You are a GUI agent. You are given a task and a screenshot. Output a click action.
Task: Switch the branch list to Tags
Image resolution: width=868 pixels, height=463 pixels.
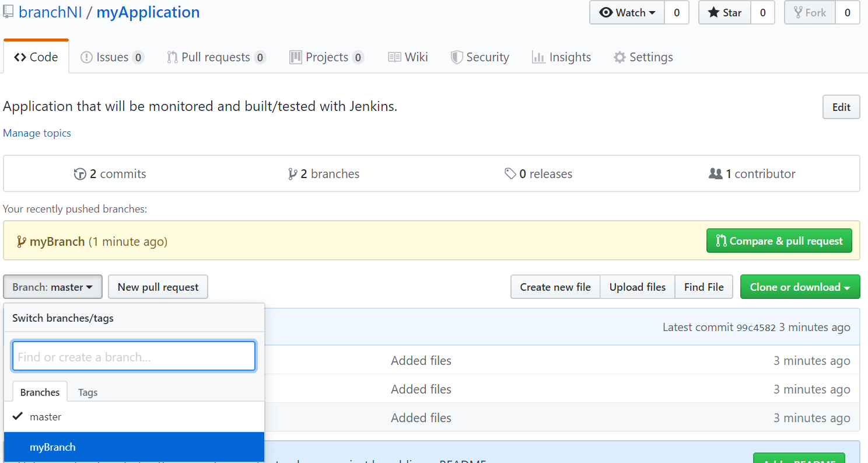coord(87,392)
